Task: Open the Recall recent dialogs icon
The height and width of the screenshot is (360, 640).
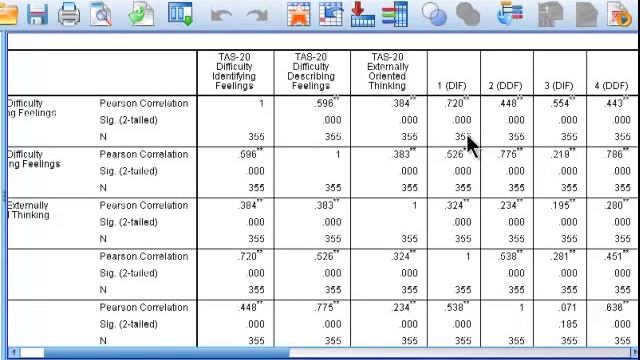Action: (180, 13)
